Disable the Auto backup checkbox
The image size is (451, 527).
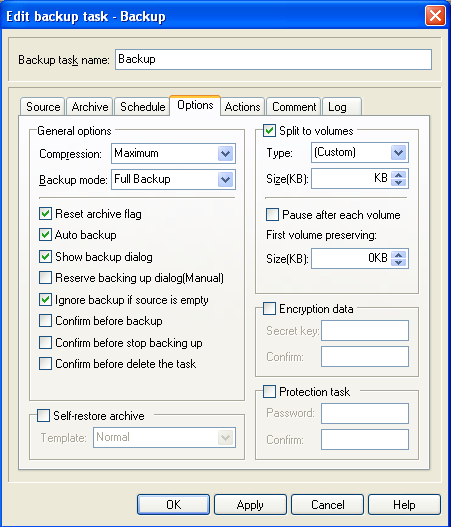coord(45,235)
